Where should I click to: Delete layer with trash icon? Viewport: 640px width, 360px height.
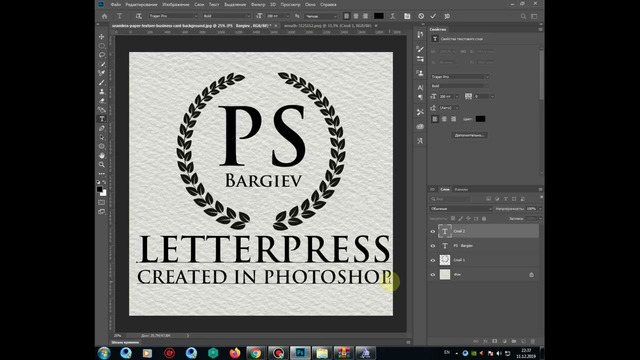coord(533,341)
